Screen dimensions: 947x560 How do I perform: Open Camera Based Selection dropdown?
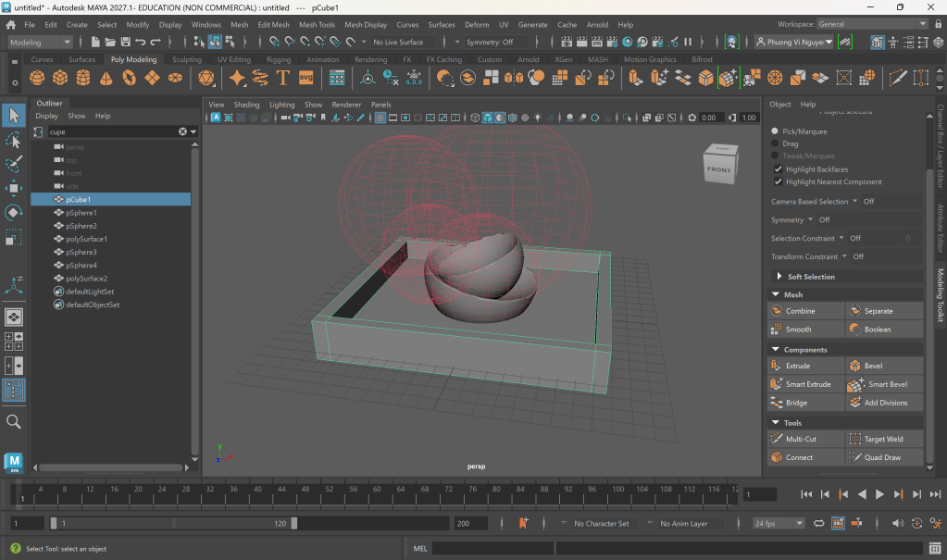(x=854, y=201)
